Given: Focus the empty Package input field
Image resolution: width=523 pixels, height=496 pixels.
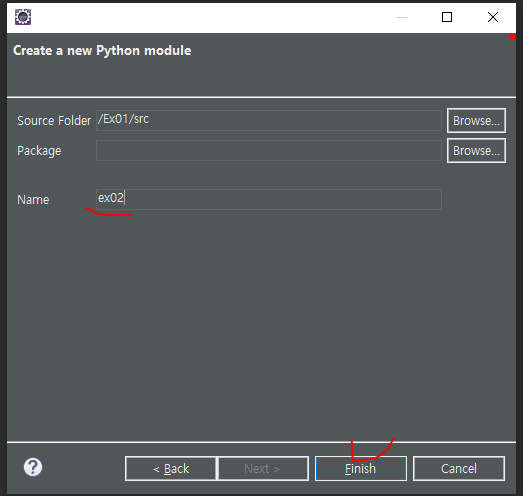Looking at the screenshot, I should pos(269,150).
